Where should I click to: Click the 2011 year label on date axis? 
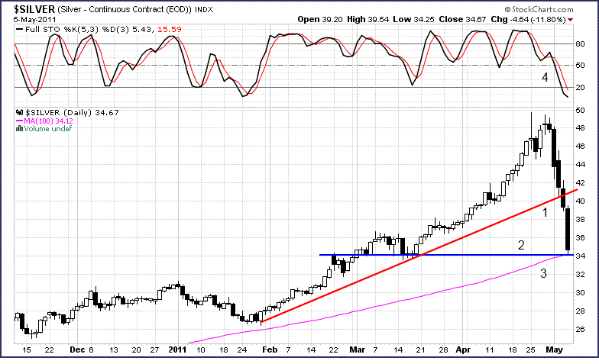click(x=178, y=349)
